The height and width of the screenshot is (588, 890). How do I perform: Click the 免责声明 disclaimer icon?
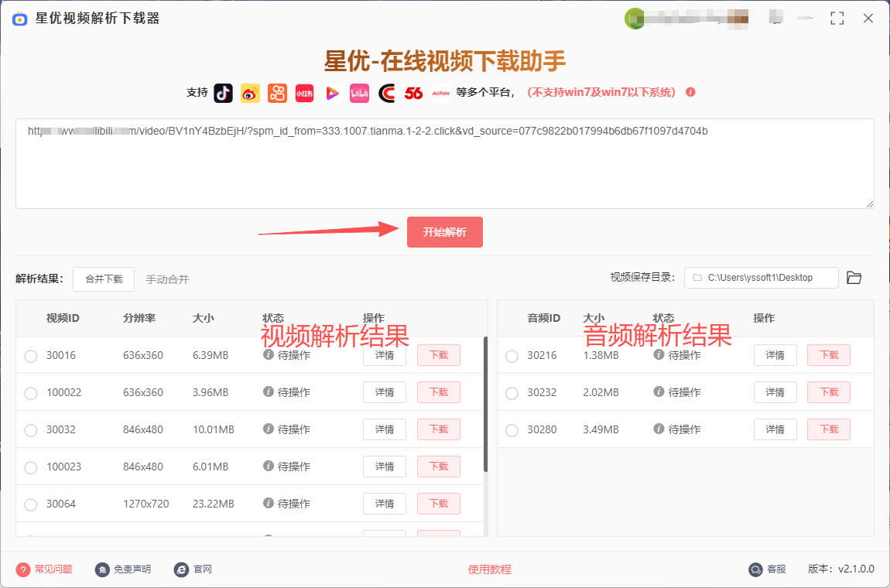(x=102, y=569)
